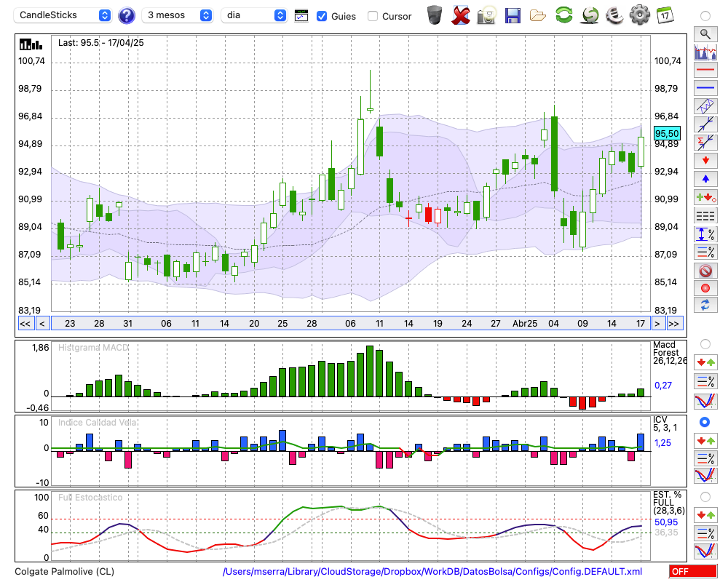Open the '3 mesos' time range dropdown
Image resolution: width=728 pixels, height=582 pixels.
click(177, 15)
